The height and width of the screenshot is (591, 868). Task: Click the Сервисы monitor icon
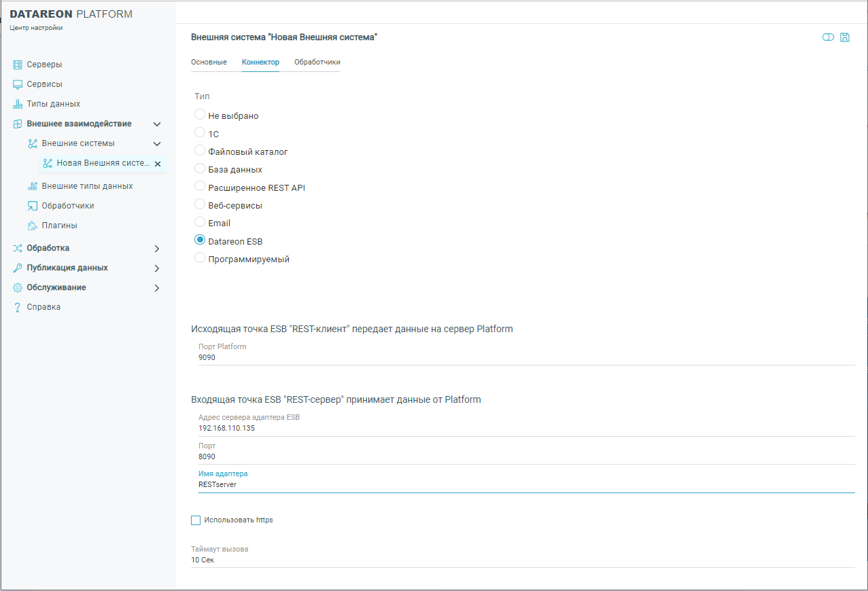[x=18, y=84]
